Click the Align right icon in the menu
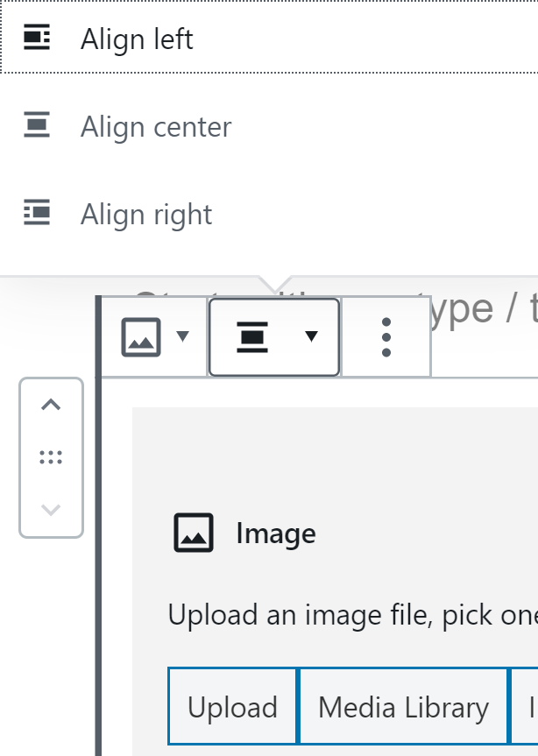Screen dimensions: 538x756 click(37, 212)
